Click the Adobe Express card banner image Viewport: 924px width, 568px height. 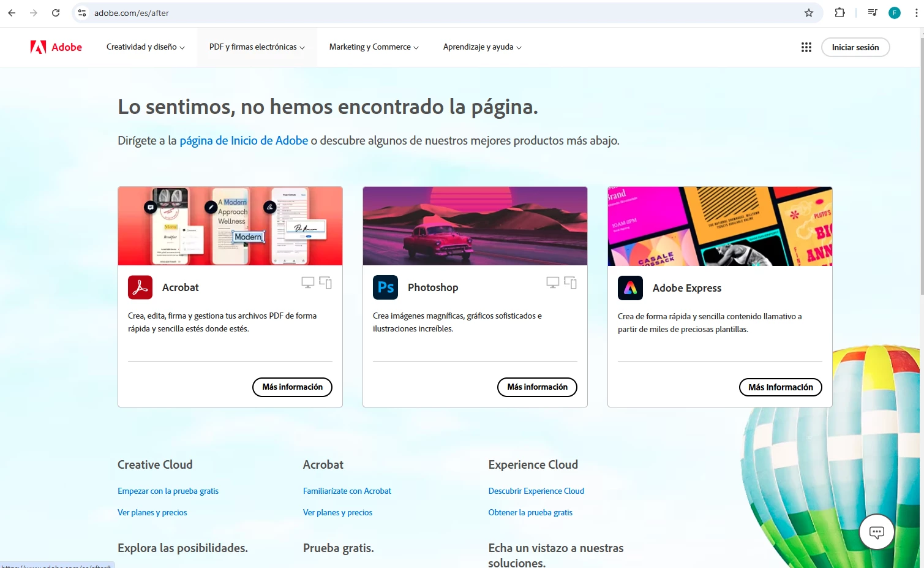pyautogui.click(x=720, y=226)
